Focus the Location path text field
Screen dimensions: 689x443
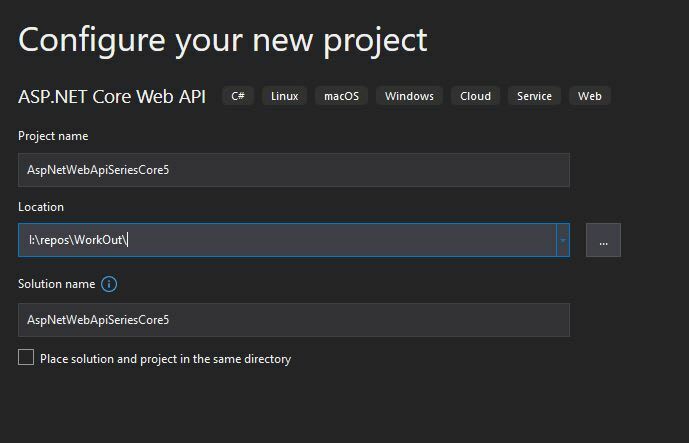click(x=287, y=240)
